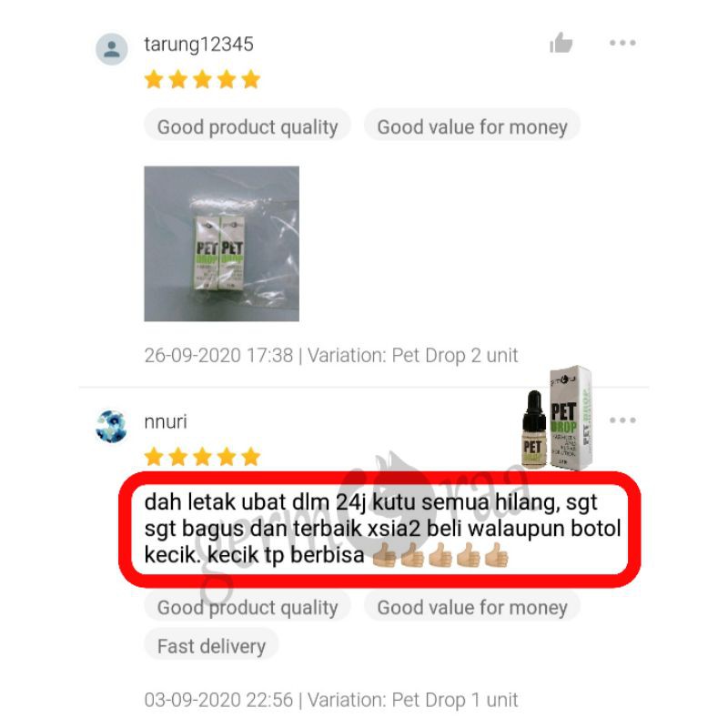The width and height of the screenshot is (728, 728).
Task: Select nnuri's 'Good product quality' tag
Action: pyautogui.click(x=248, y=607)
